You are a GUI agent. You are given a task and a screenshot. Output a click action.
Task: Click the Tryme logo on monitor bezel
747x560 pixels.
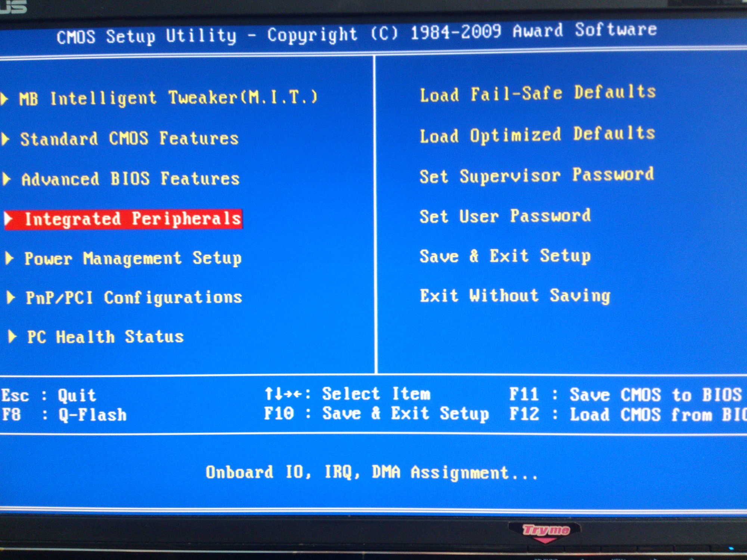click(546, 530)
